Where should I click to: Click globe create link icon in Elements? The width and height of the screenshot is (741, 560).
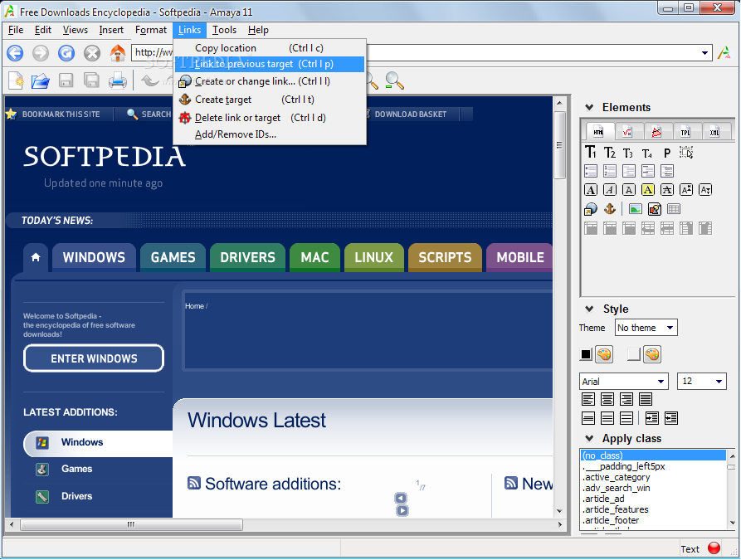591,209
